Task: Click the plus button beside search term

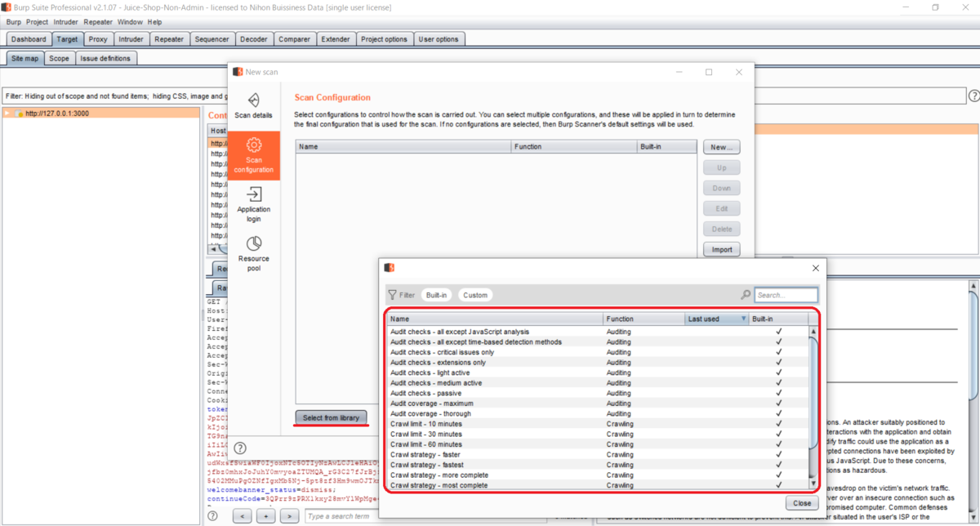Action: (265, 516)
